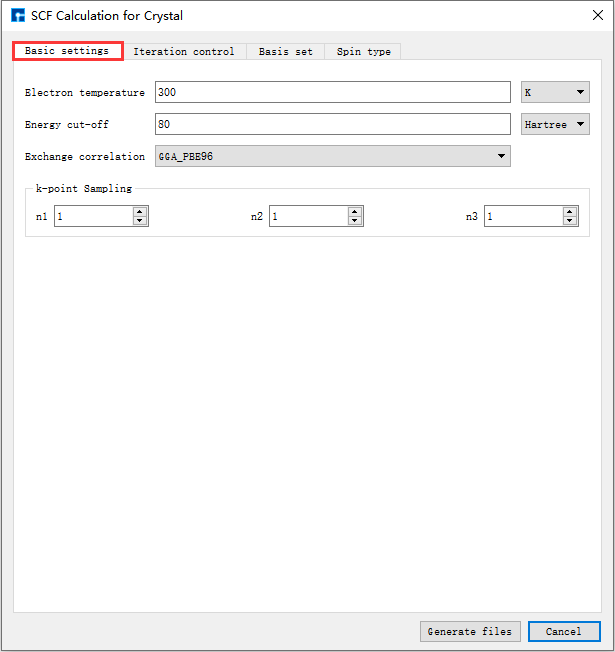Image resolution: width=615 pixels, height=652 pixels.
Task: Decrease n1 k-point value with down arrow
Action: click(x=140, y=221)
